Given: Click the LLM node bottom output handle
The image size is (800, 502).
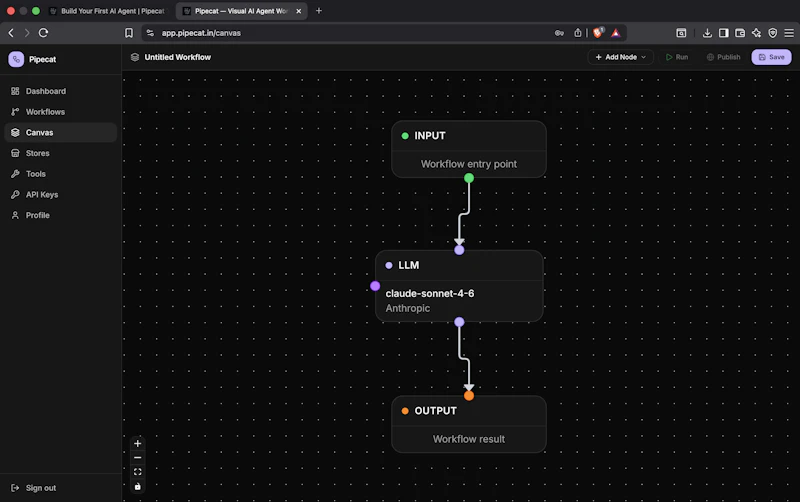Looking at the screenshot, I should coord(459,322).
